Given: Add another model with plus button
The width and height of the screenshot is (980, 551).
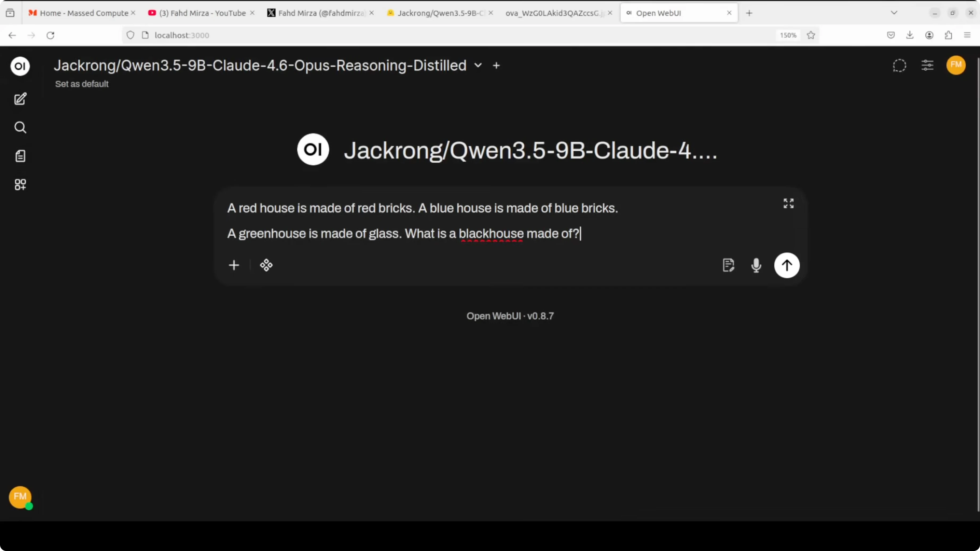Looking at the screenshot, I should pos(496,65).
